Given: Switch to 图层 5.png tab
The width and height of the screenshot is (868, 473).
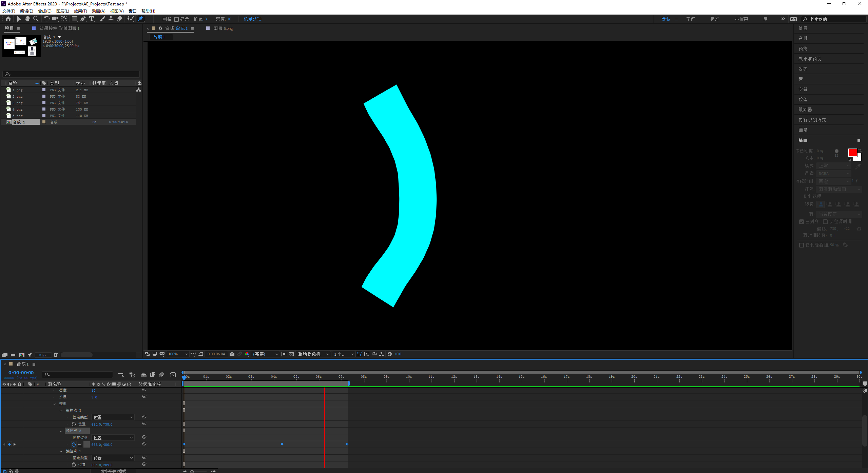Looking at the screenshot, I should tap(223, 28).
